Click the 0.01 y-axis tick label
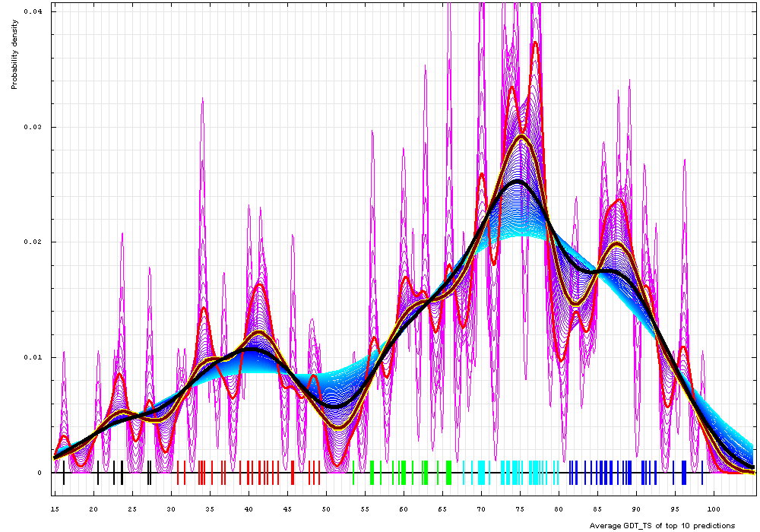 (33, 357)
